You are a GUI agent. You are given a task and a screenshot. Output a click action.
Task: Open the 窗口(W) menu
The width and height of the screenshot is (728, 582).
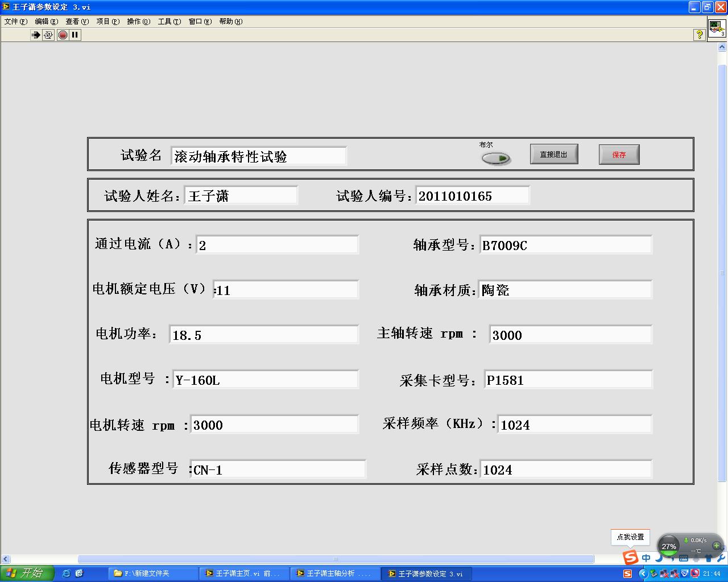[200, 22]
